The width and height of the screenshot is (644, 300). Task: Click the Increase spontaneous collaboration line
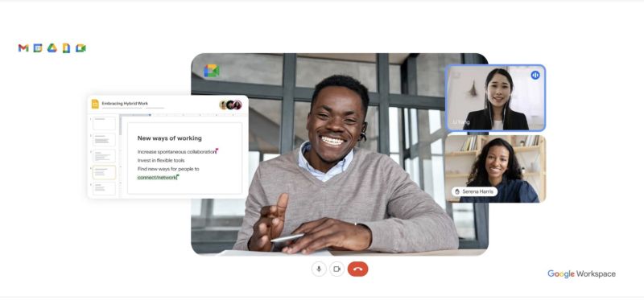pos(176,151)
